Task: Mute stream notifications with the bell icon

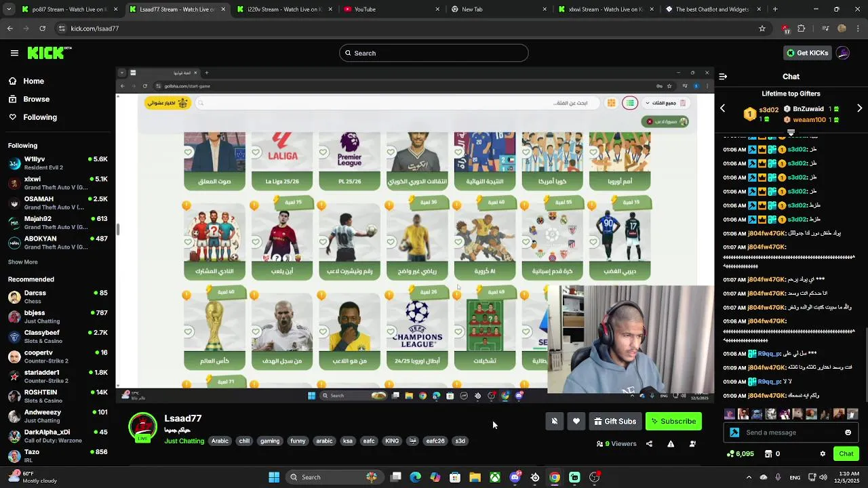Action: [x=554, y=422]
